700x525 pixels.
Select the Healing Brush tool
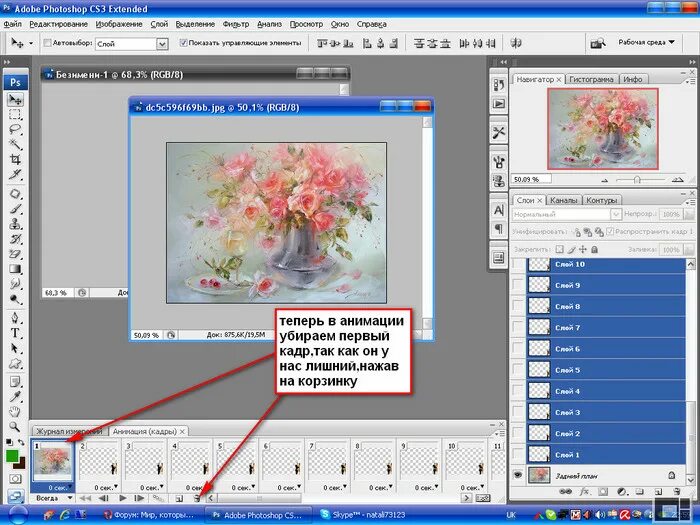(x=16, y=194)
